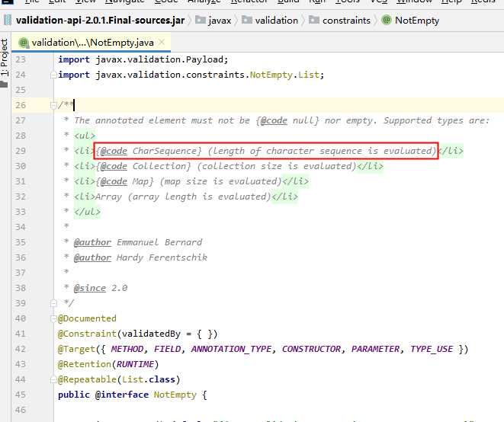Collapse the Javadoc comment at line 26
504x422 pixels.
[53, 105]
